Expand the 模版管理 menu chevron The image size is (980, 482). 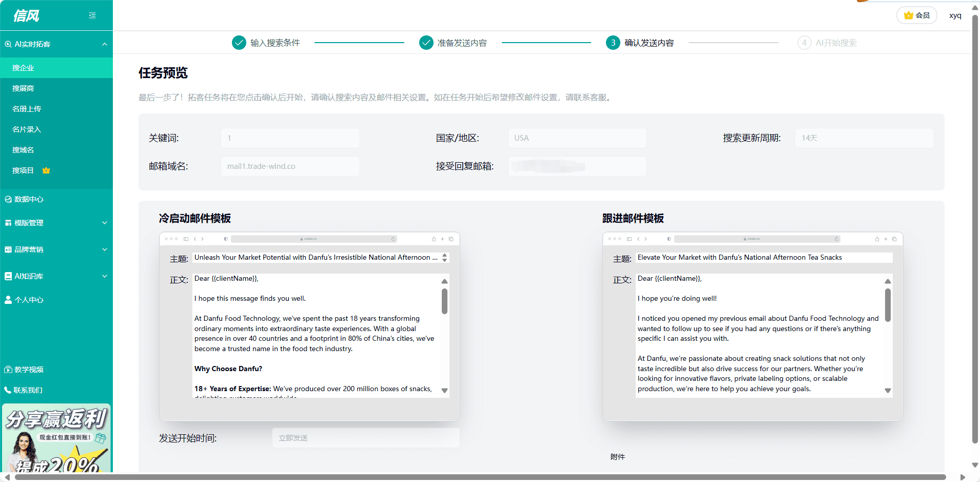click(x=105, y=223)
